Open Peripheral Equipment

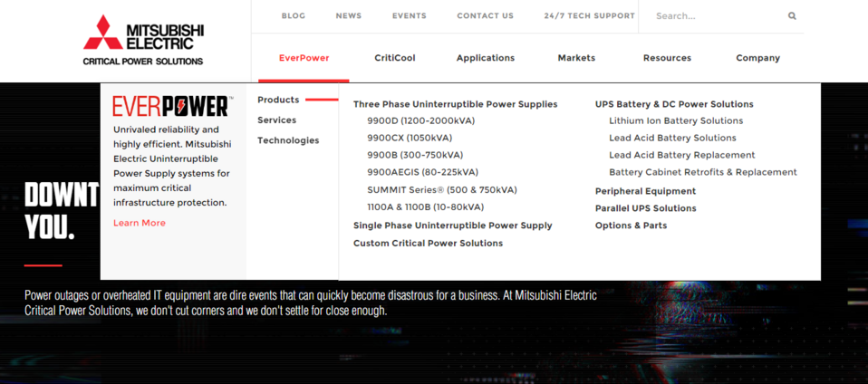point(645,191)
